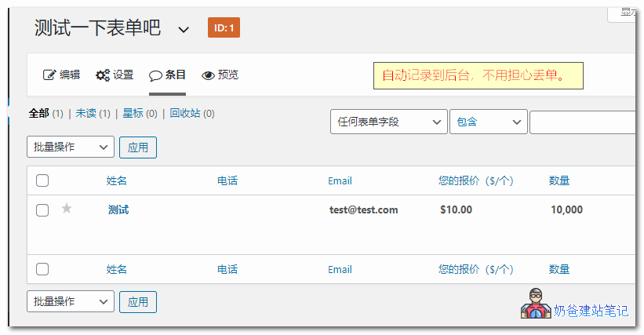Click footer 数量 column label
Image resolution: width=644 pixels, height=335 pixels.
coord(559,269)
